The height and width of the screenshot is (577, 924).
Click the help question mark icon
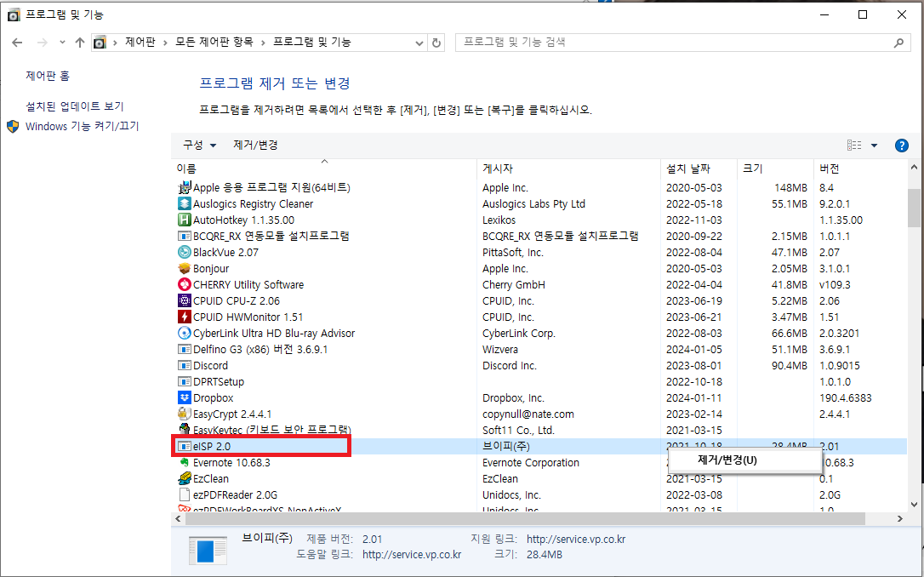(902, 146)
